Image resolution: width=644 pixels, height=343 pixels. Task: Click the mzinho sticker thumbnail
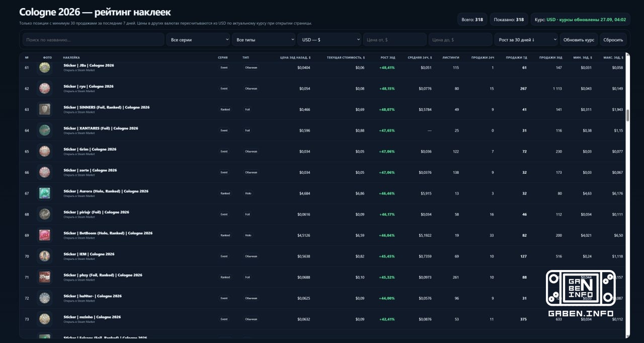click(45, 319)
